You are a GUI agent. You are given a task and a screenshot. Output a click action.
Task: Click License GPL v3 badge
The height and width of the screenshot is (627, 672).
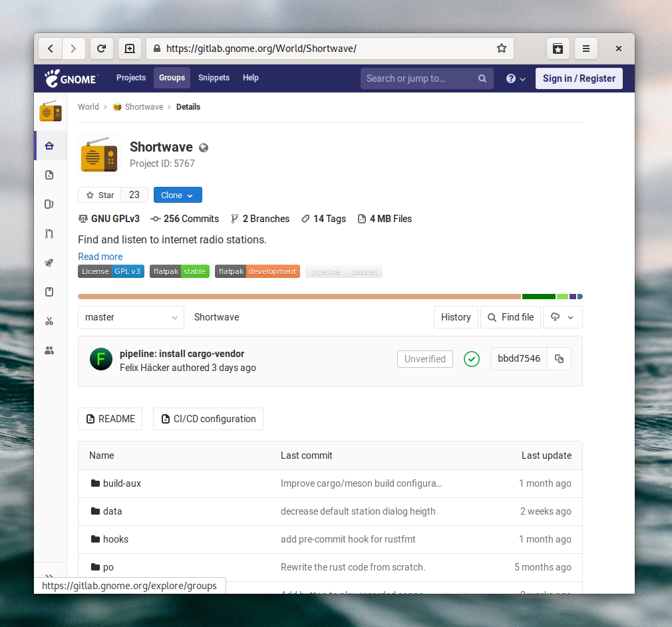pyautogui.click(x=111, y=271)
